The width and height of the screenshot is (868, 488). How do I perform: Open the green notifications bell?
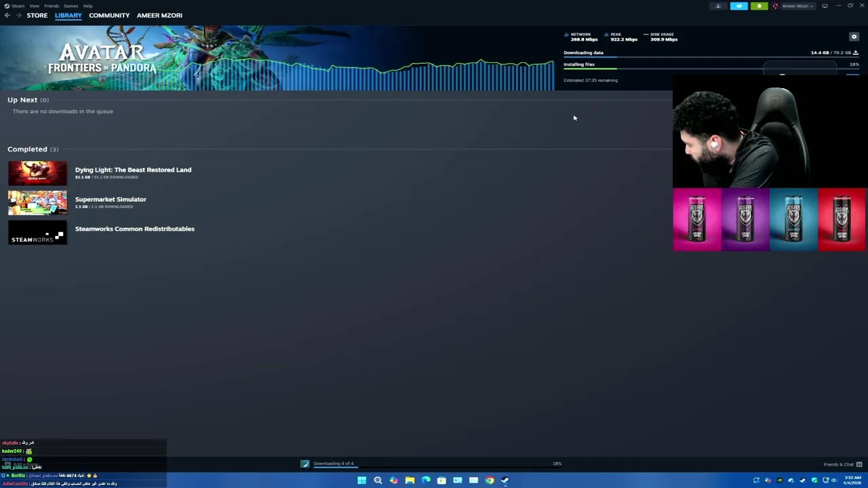(759, 6)
